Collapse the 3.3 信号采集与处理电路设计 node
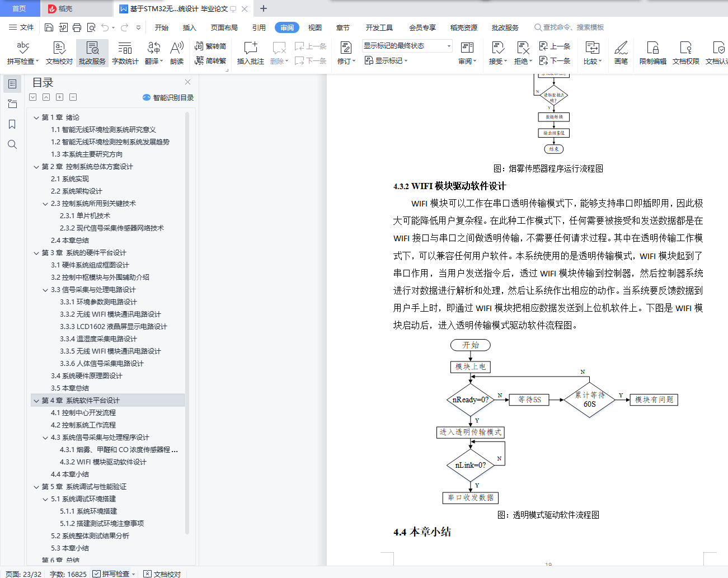Screen dimensions: 728x578 coord(45,290)
